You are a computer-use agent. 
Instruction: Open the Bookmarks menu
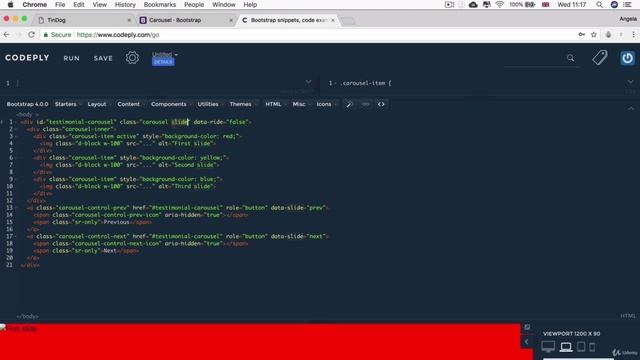(160, 4)
